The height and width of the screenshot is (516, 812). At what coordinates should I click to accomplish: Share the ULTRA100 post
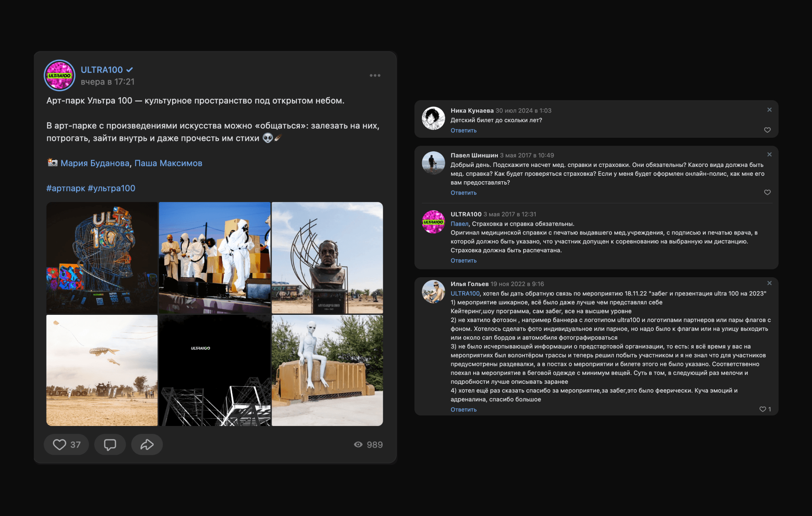pos(147,445)
